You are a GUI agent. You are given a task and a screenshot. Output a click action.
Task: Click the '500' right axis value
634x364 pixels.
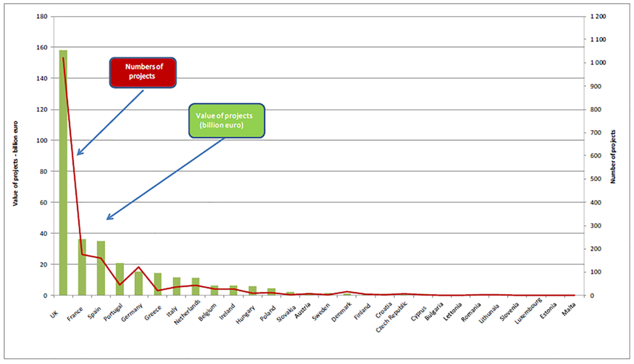click(x=595, y=179)
